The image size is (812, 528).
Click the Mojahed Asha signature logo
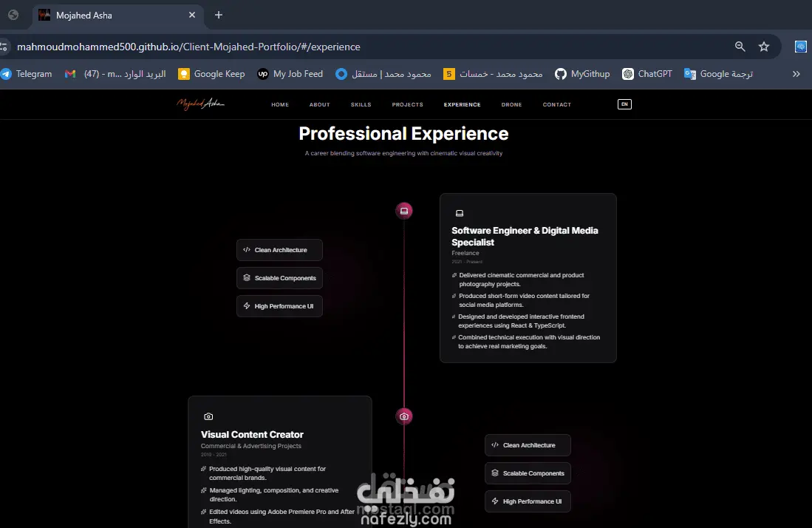[200, 104]
